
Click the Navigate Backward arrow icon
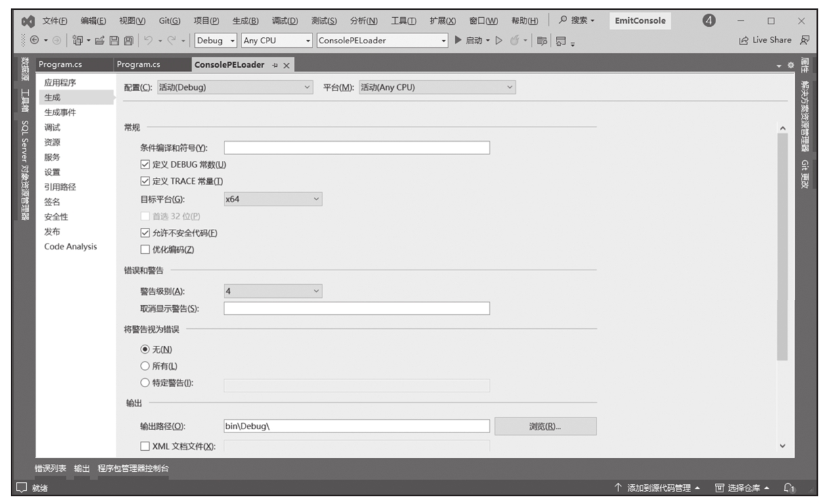(x=34, y=40)
